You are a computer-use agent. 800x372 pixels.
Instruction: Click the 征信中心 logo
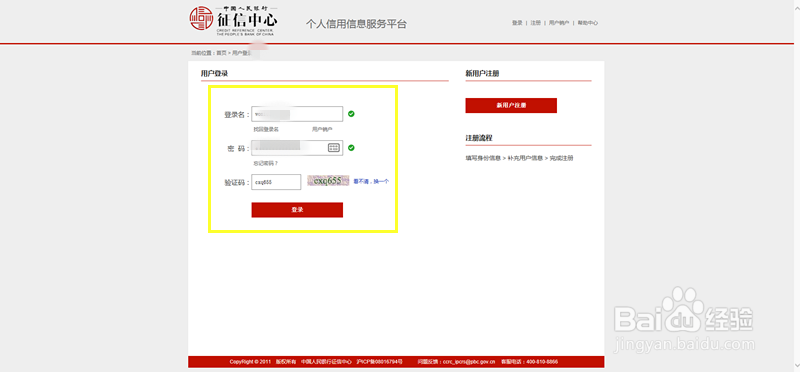(234, 21)
